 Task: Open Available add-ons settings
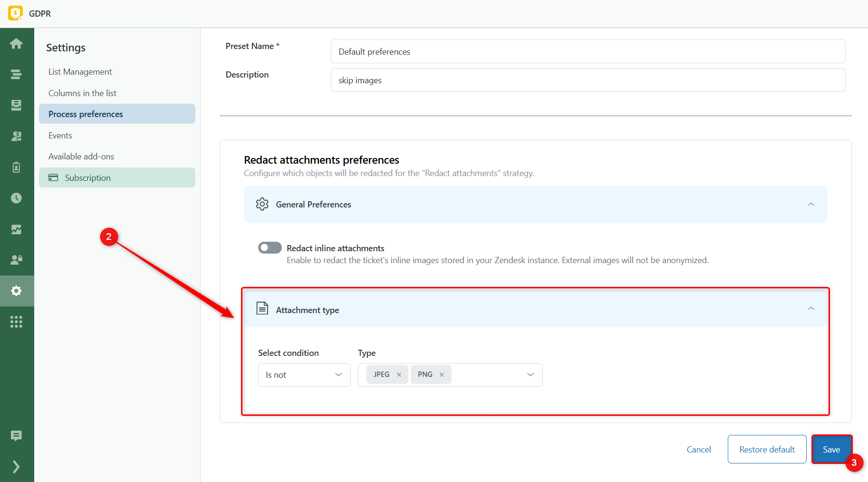[x=81, y=157]
